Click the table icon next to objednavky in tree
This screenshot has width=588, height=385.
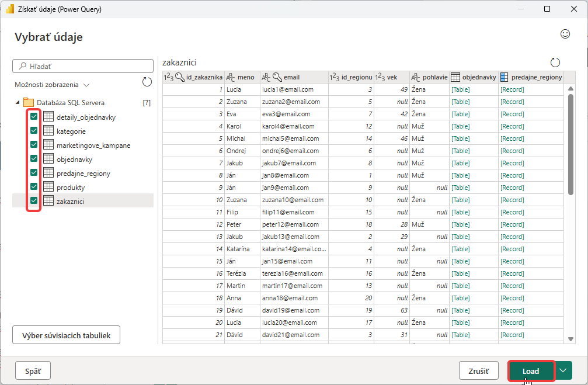(48, 159)
